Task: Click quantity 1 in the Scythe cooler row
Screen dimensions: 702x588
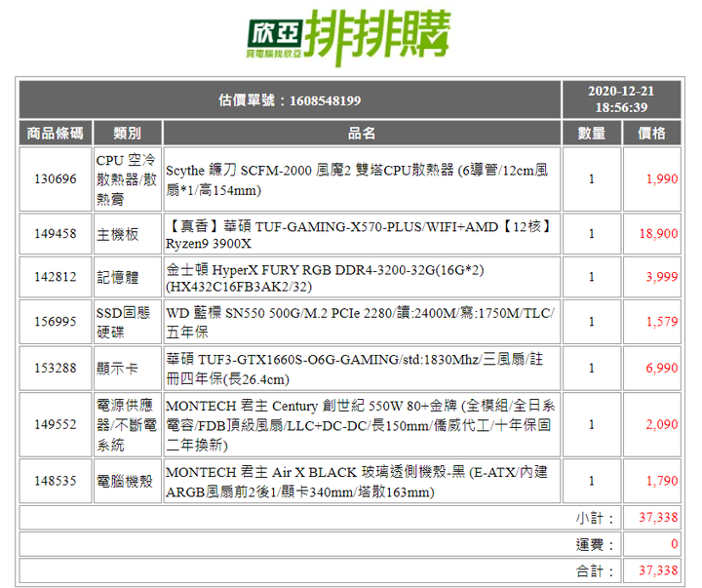Action: pyautogui.click(x=592, y=179)
